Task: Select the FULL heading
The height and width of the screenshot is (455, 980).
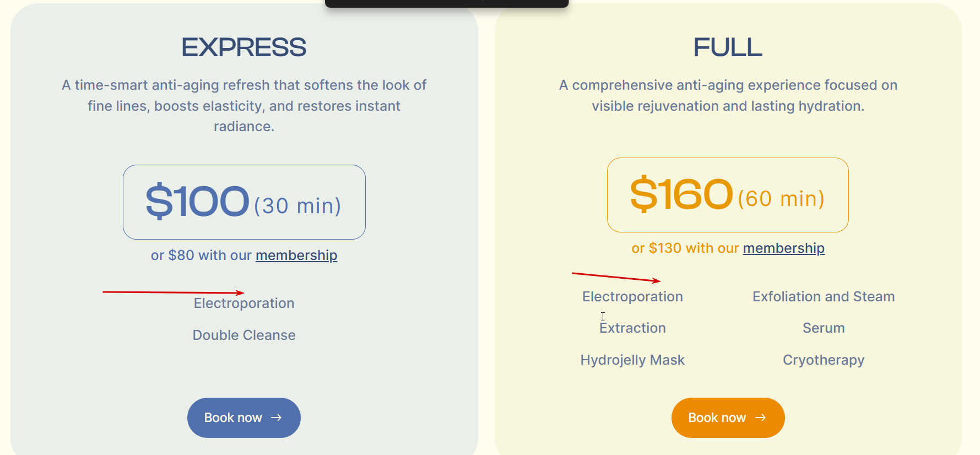Action: 728,47
